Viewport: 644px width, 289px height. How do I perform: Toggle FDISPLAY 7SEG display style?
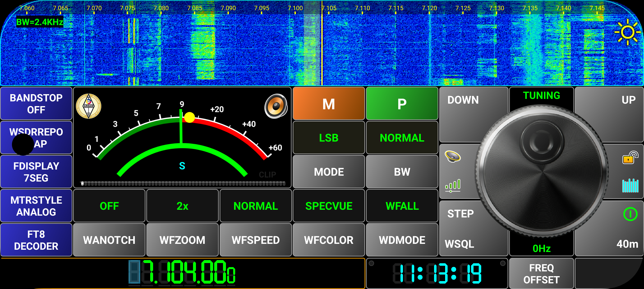click(x=36, y=172)
